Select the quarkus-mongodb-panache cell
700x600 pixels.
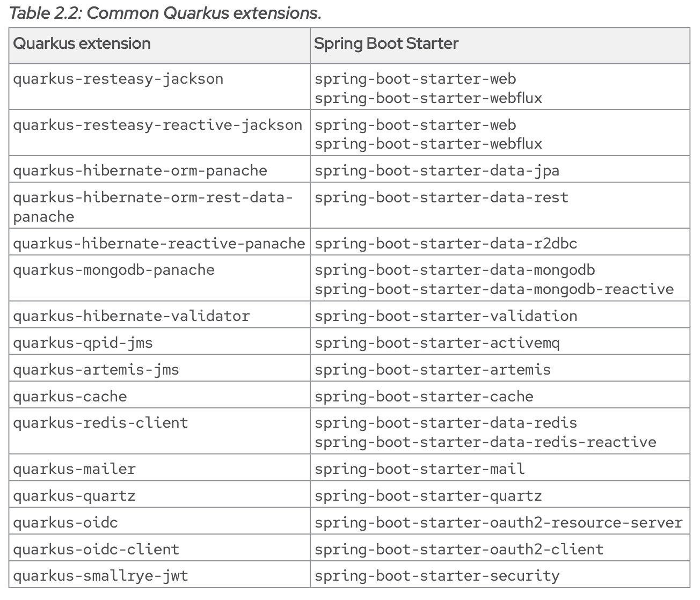[x=114, y=270]
